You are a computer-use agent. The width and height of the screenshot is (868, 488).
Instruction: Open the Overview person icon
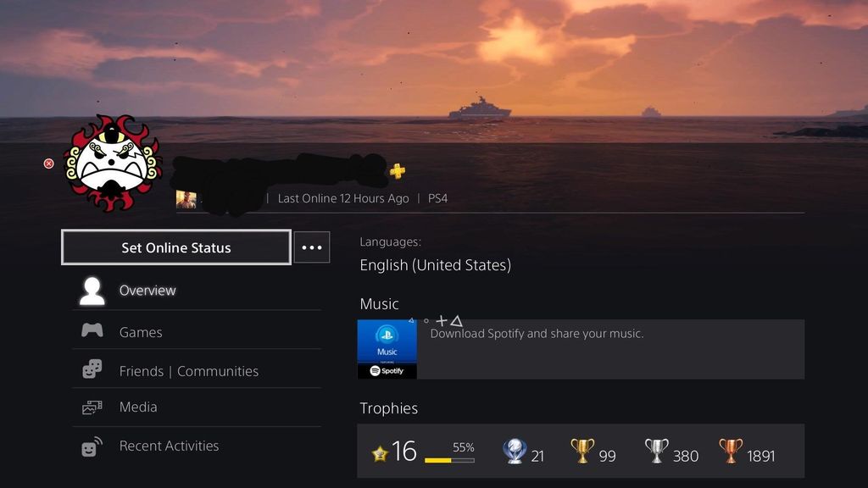(92, 291)
